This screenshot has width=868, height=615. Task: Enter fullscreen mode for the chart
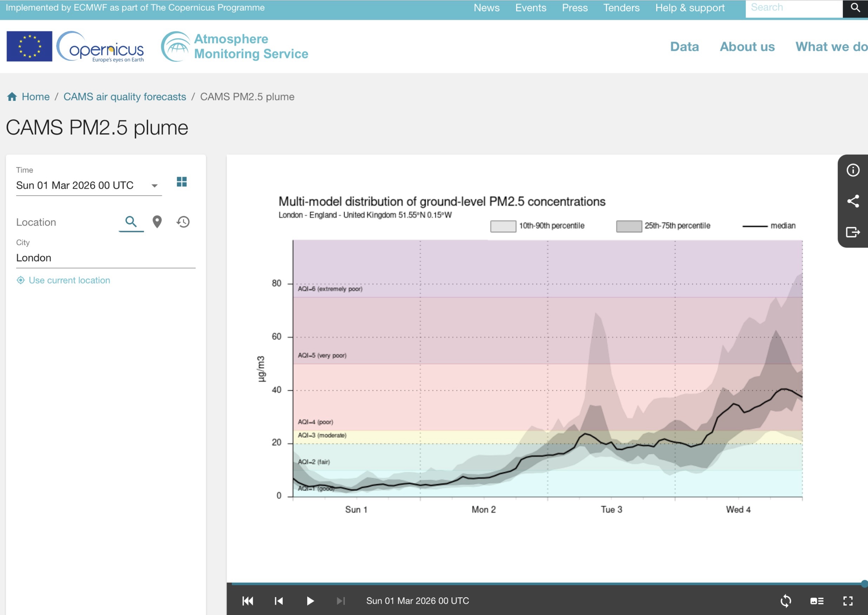point(848,601)
